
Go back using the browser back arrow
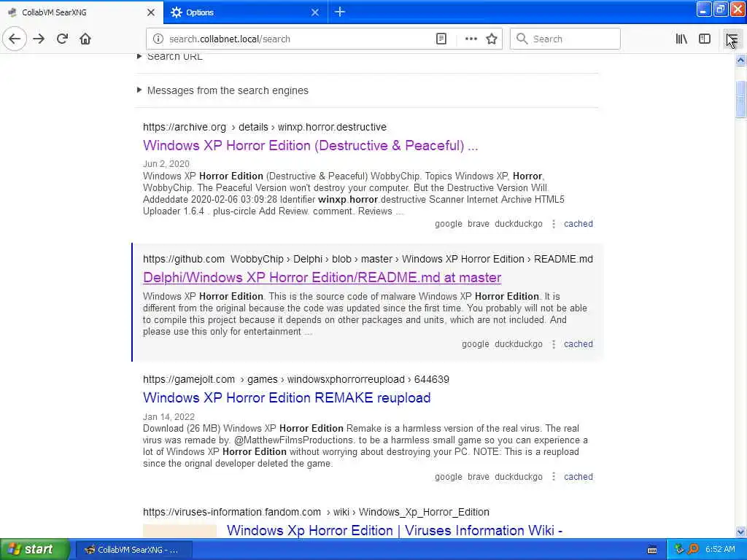point(15,39)
